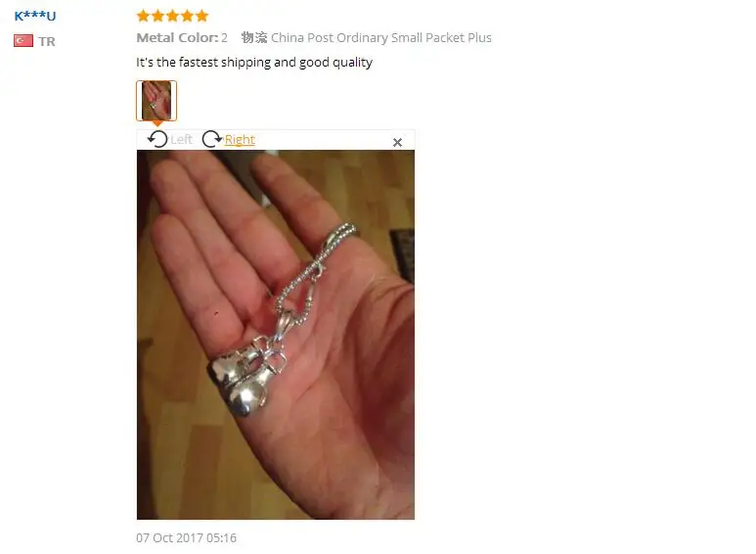Select the fastest shipping review text
The height and width of the screenshot is (554, 756).
coord(254,63)
